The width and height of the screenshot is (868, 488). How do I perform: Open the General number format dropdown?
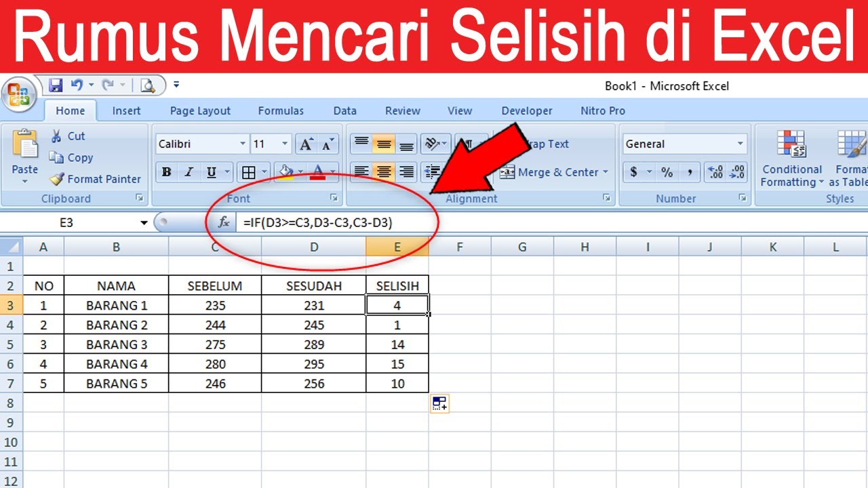(740, 144)
